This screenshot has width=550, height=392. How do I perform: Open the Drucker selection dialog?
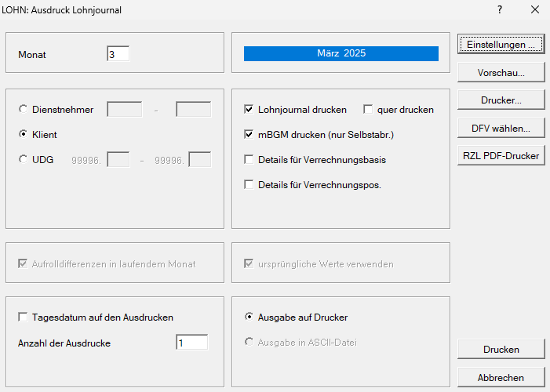tap(501, 100)
